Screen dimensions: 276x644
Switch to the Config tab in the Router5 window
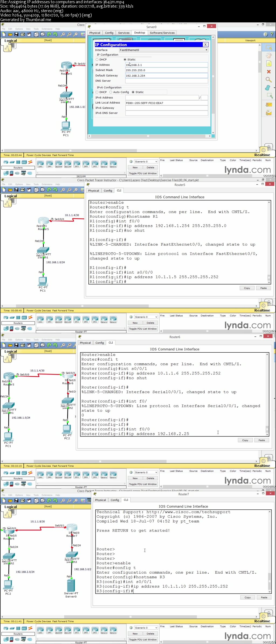click(x=108, y=191)
